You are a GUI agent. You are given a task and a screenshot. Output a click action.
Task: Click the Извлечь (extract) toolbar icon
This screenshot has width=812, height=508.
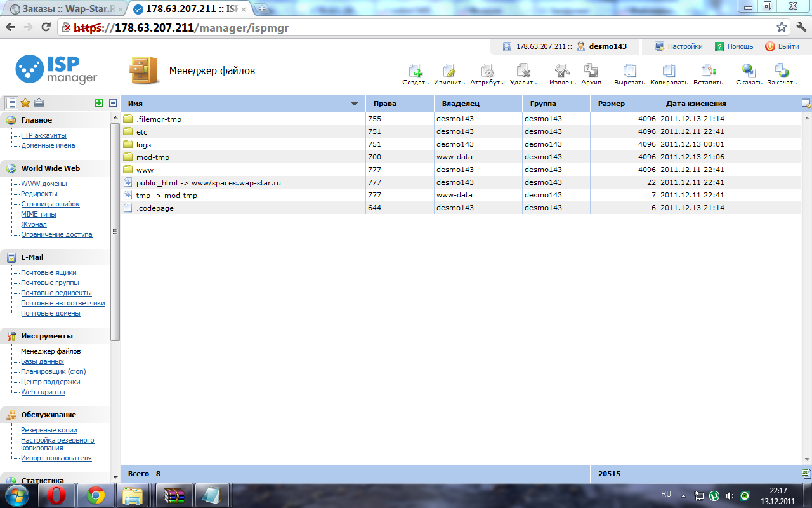click(562, 71)
